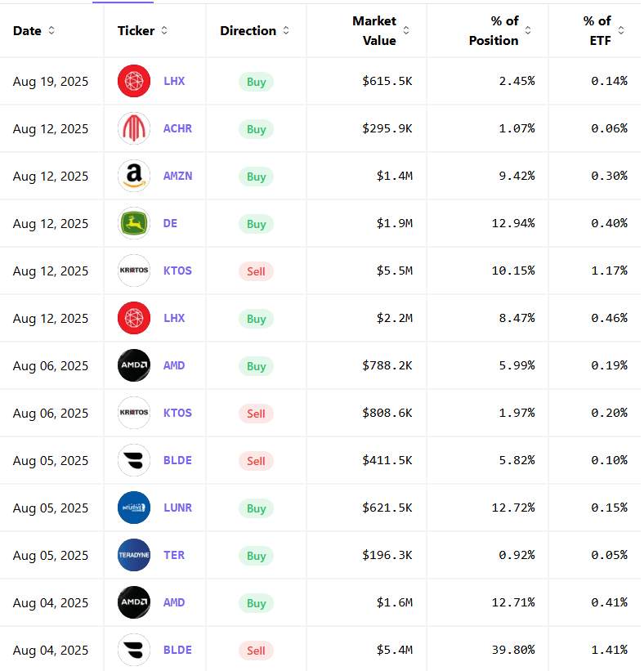Click the Blade logo in Aug 05 row
This screenshot has height=671, width=644.
pos(134,460)
